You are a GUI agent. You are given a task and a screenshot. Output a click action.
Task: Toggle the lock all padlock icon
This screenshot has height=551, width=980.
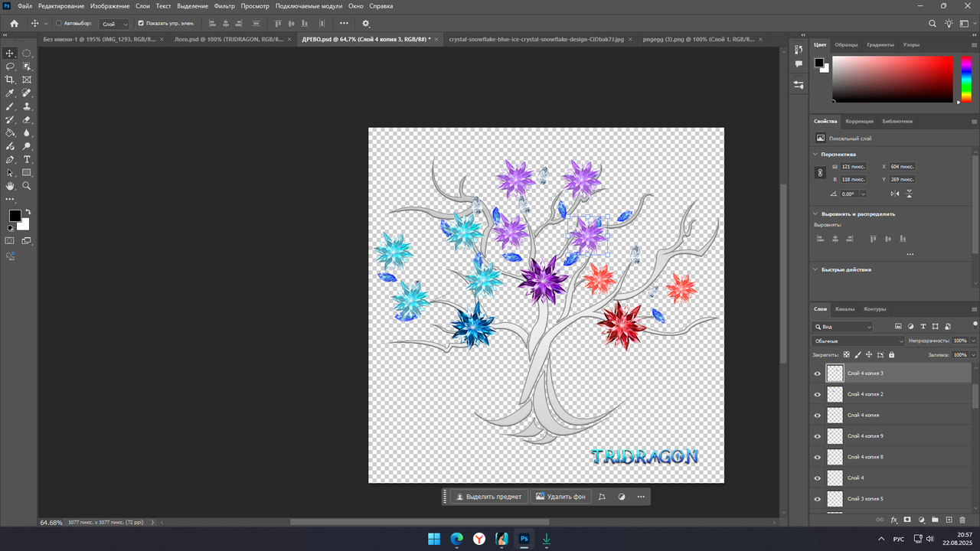pyautogui.click(x=891, y=355)
